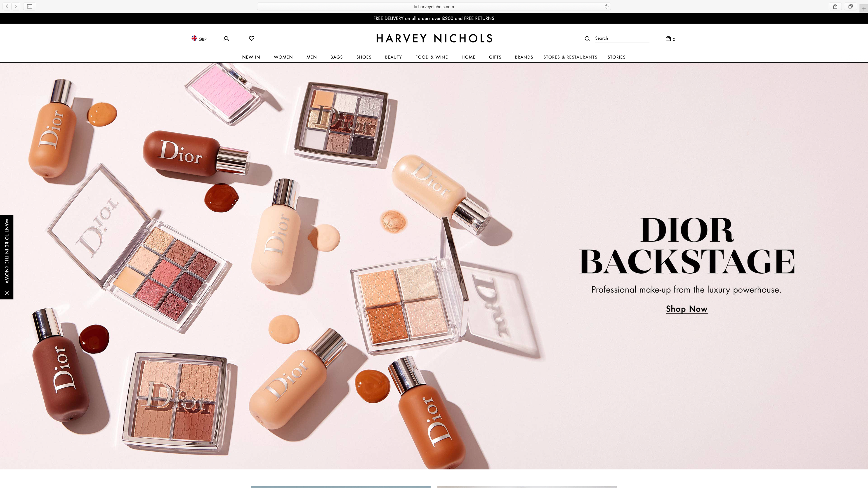
Task: Open the account profile icon
Action: pos(226,39)
